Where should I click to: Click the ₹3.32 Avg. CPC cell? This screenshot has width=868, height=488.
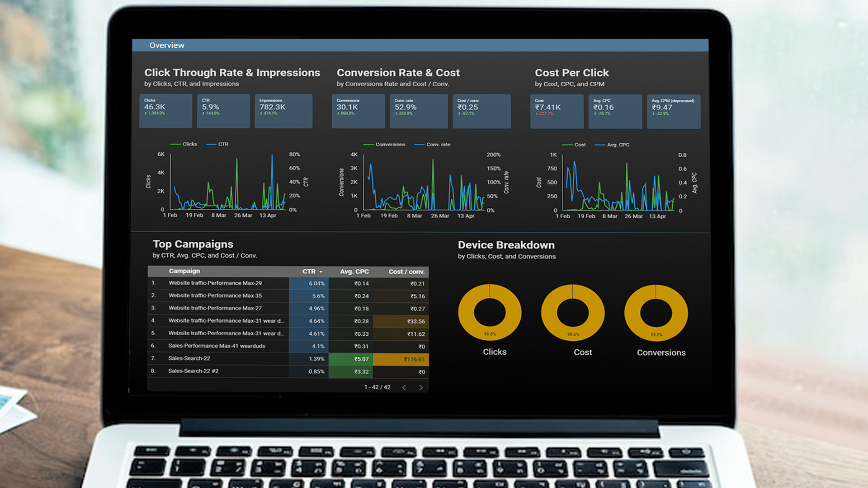[x=351, y=372]
